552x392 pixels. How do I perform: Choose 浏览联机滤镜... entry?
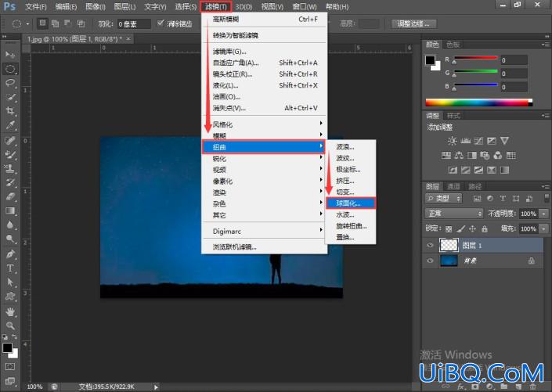(x=264, y=247)
